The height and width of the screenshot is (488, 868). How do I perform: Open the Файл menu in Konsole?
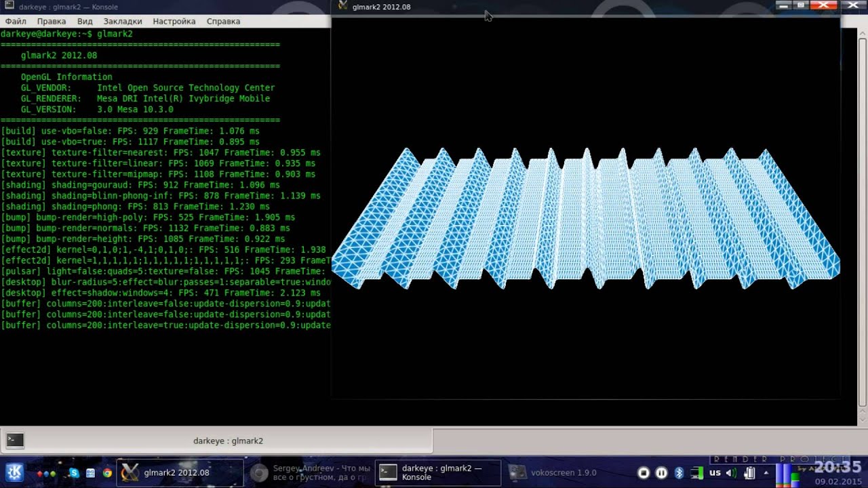(16, 21)
